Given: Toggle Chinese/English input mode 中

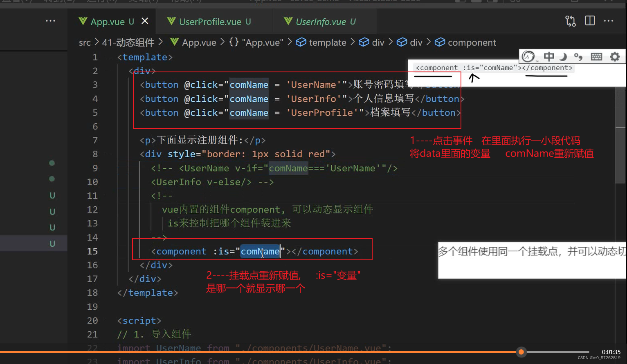Looking at the screenshot, I should click(x=549, y=56).
